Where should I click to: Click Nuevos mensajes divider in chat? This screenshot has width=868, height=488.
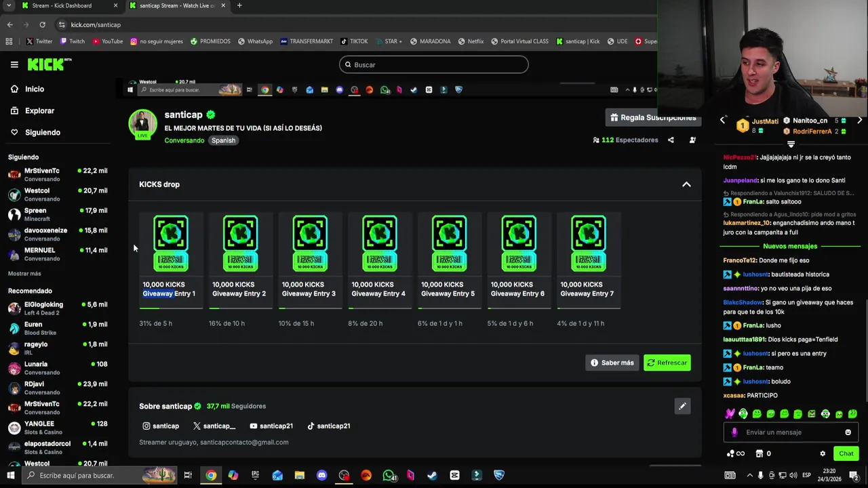(790, 246)
